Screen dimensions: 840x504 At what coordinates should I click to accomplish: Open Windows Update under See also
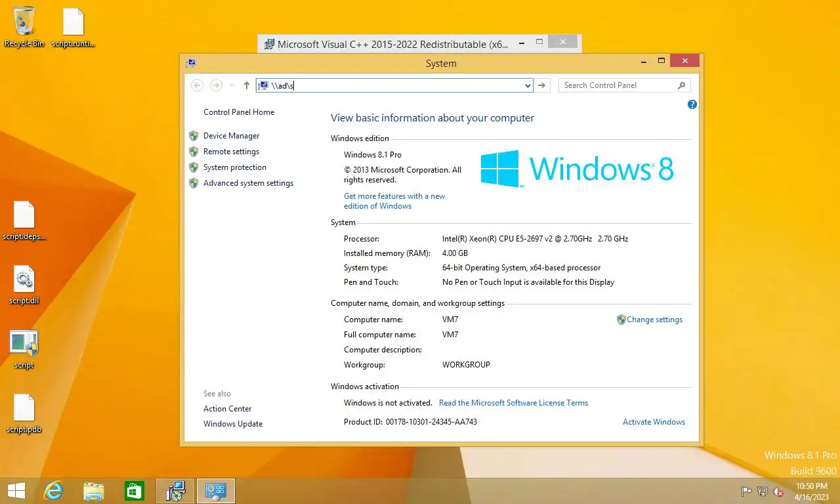point(233,424)
